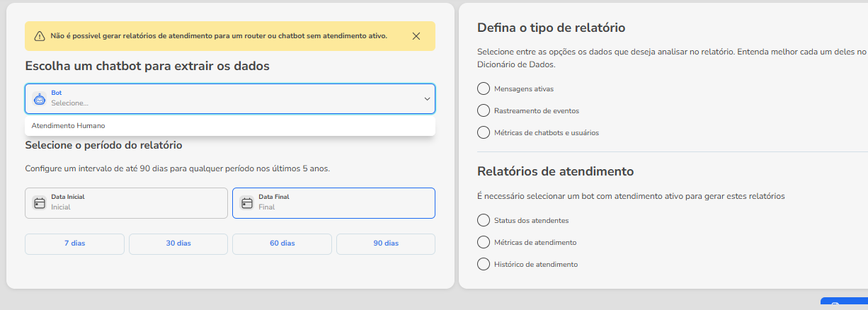Click calendar icon in Data Final field

[247, 203]
